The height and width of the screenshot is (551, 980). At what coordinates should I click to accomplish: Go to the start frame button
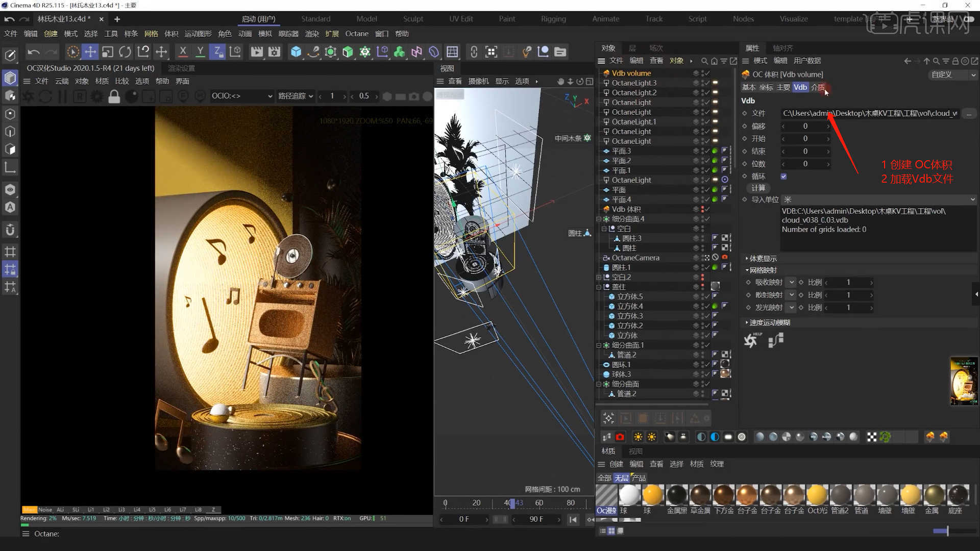(573, 519)
